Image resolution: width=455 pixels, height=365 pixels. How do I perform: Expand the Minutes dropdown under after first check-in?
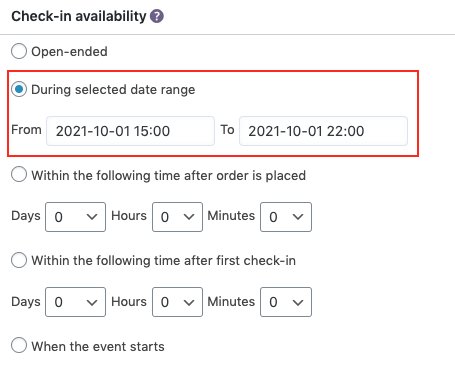tap(286, 302)
